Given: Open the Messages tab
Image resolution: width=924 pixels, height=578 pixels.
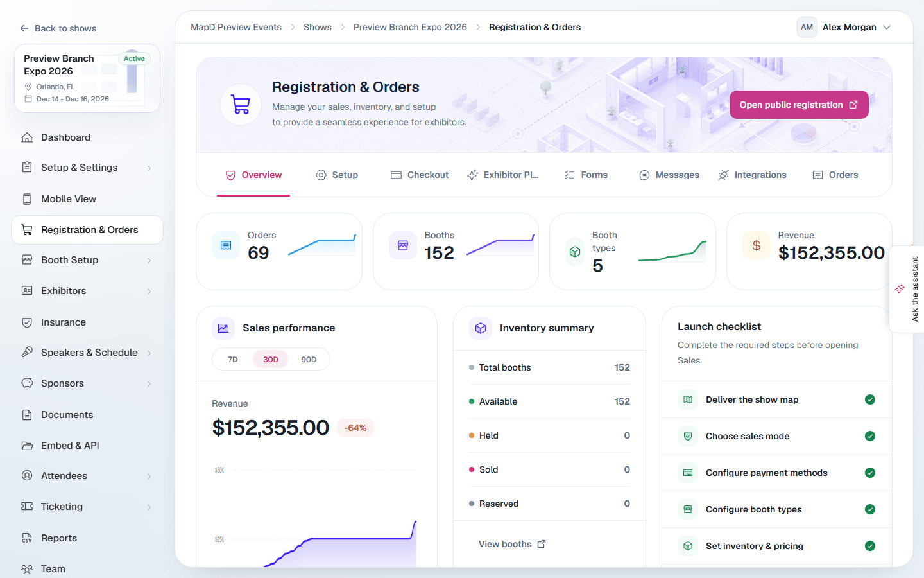Looking at the screenshot, I should [669, 175].
